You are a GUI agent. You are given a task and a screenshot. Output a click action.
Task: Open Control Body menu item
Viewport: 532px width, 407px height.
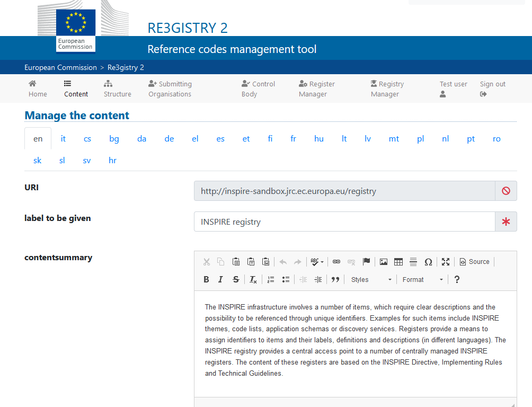pyautogui.click(x=258, y=89)
